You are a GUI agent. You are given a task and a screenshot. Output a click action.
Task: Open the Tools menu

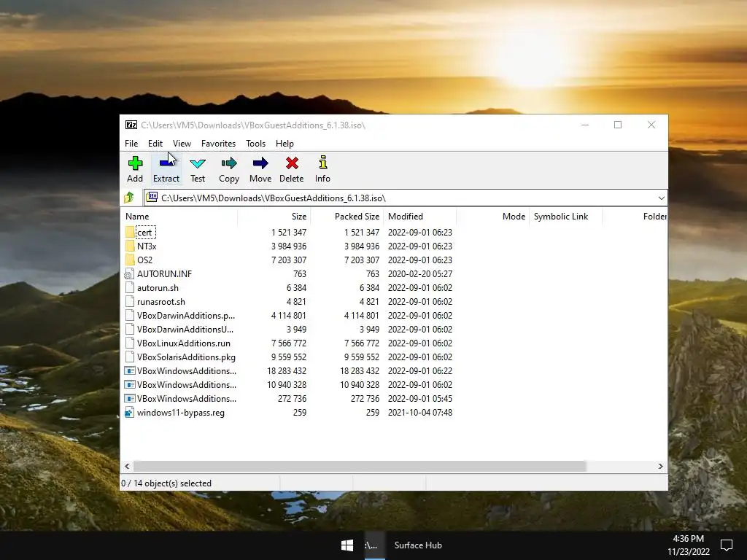(x=256, y=144)
